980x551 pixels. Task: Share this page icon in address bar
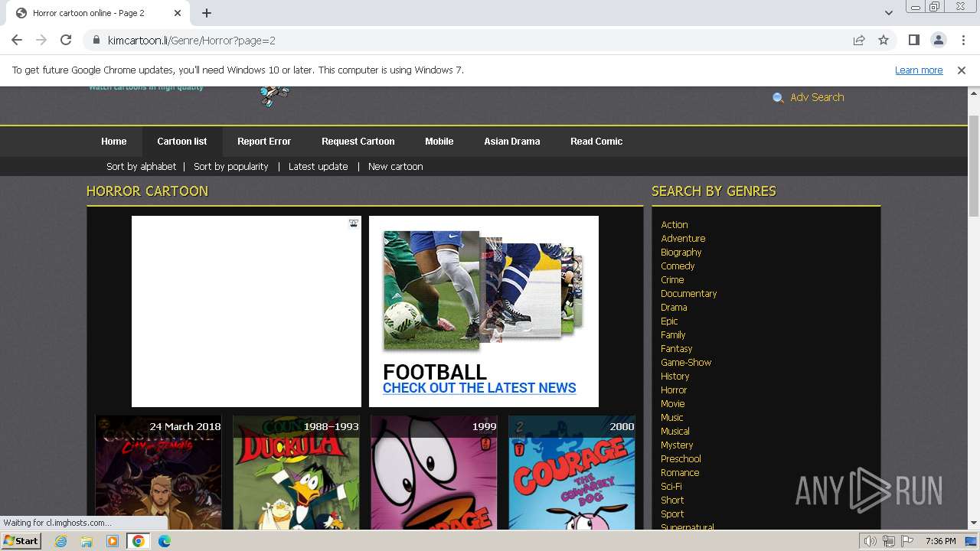pyautogui.click(x=859, y=41)
